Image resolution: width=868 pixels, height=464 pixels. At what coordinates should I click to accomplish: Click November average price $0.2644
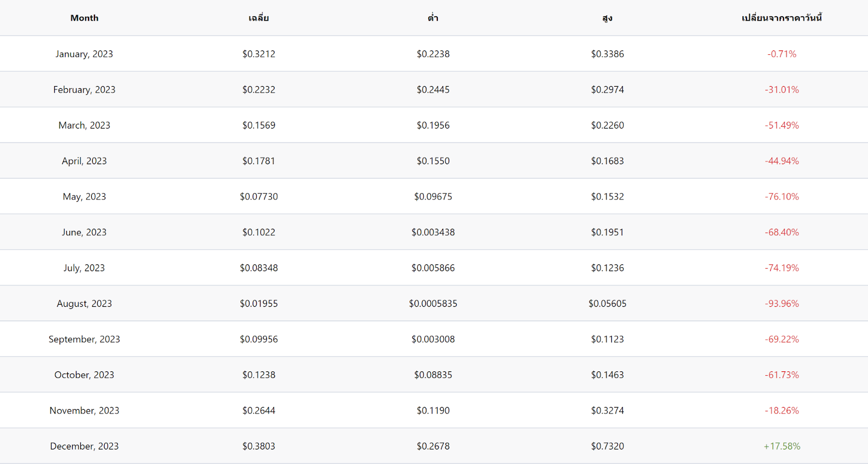coord(259,410)
